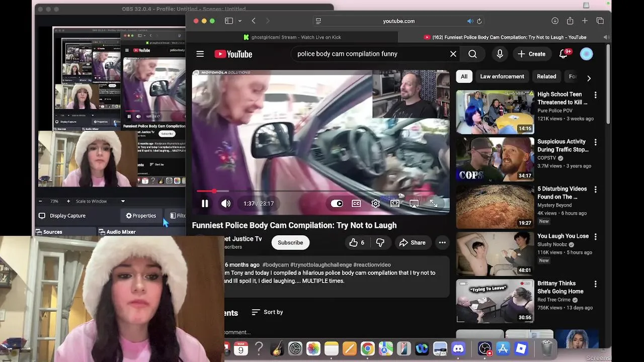644x362 pixels.
Task: Open Roblox from the dock
Action: (521, 348)
